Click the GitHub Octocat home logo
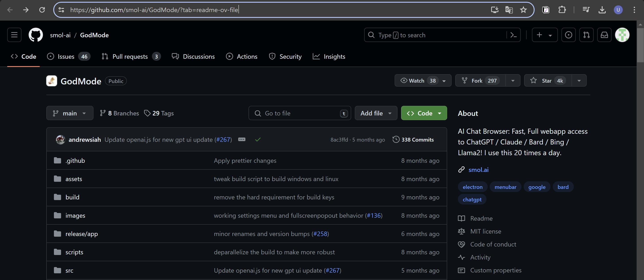 (36, 35)
